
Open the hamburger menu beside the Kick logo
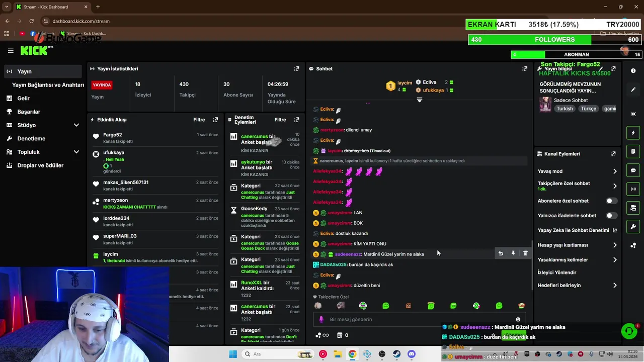point(11,51)
